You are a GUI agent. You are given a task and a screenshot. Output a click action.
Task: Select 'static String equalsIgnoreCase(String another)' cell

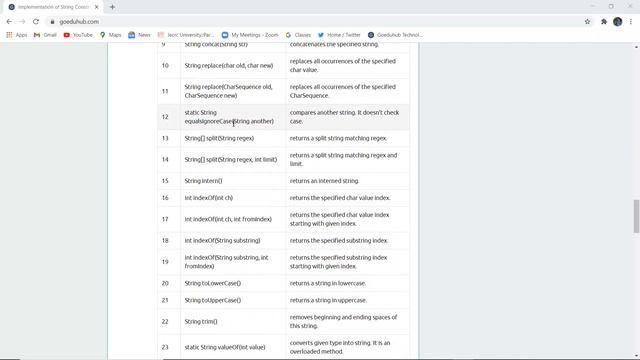click(x=233, y=117)
